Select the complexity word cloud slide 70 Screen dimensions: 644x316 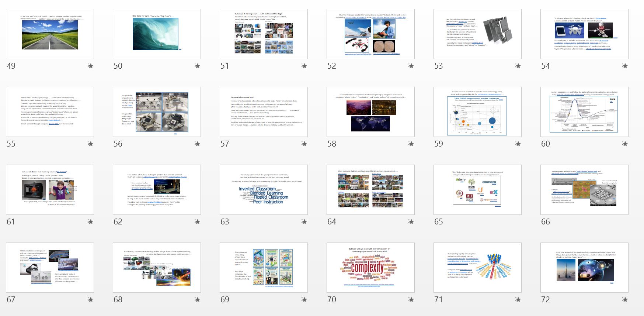click(370, 268)
